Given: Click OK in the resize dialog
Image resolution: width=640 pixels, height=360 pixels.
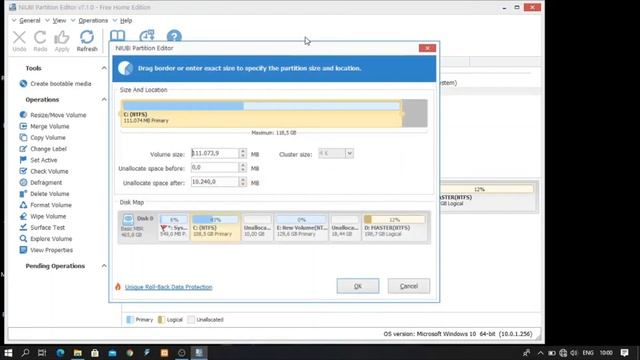Looking at the screenshot, I should [358, 286].
